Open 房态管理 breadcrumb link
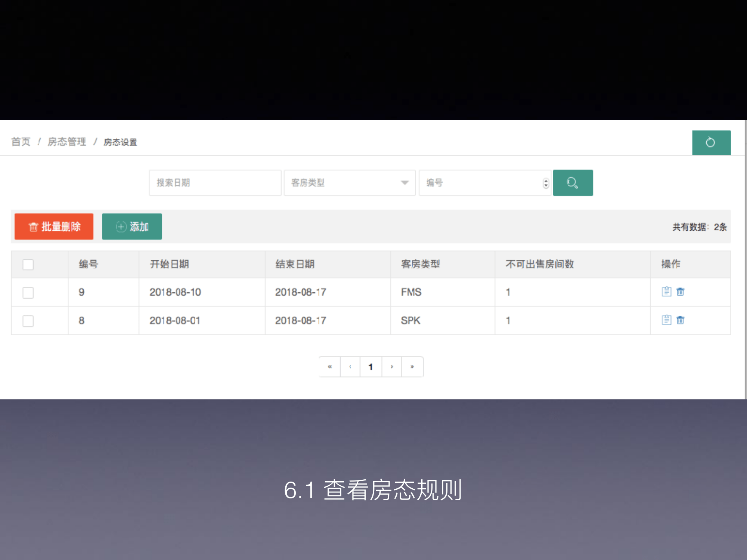The height and width of the screenshot is (560, 747). [67, 142]
